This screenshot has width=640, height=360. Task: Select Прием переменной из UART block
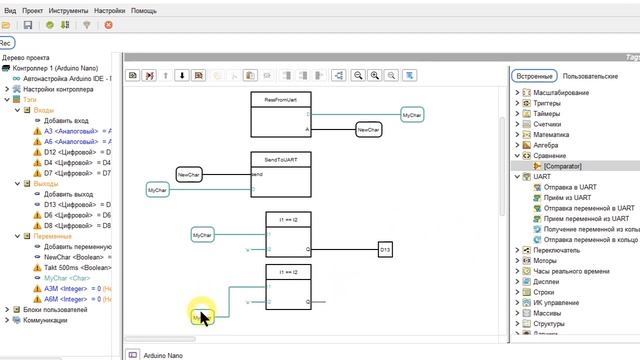click(x=586, y=219)
